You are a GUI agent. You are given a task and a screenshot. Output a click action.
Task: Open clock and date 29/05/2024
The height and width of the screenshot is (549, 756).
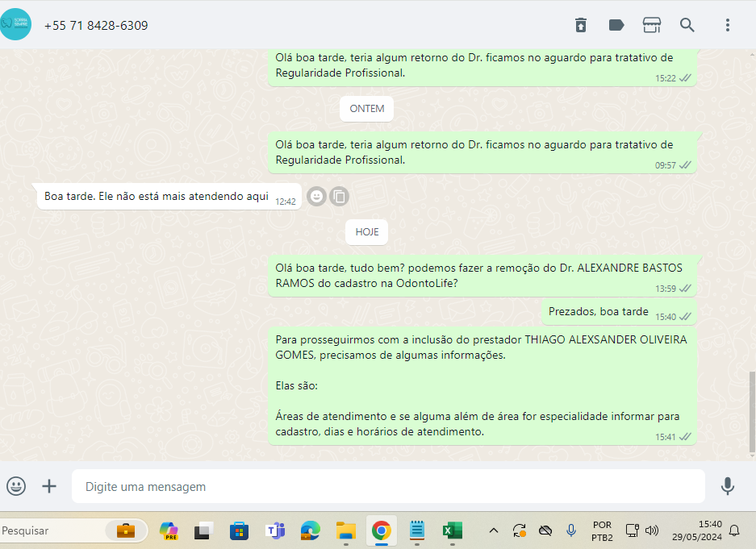697,530
